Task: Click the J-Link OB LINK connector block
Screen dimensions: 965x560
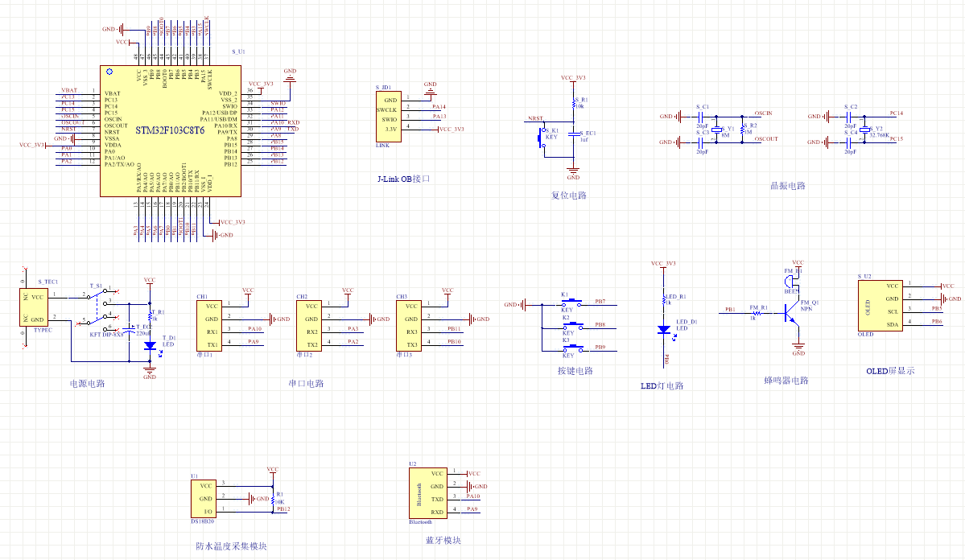Action: point(387,115)
